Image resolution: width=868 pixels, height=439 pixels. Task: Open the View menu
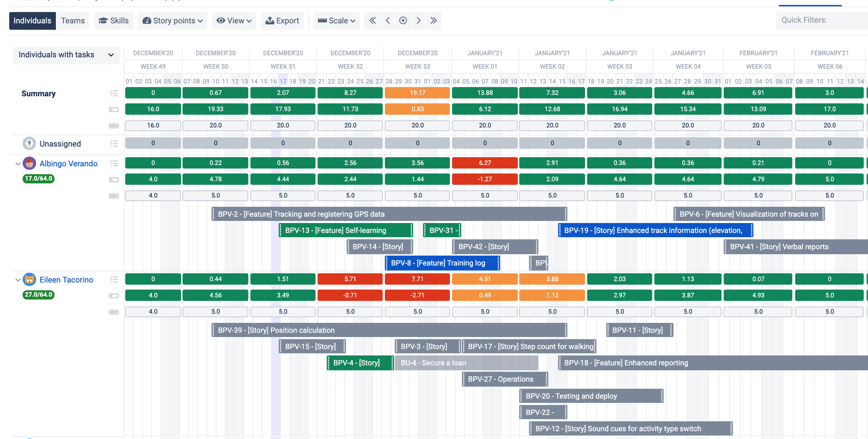(x=234, y=20)
